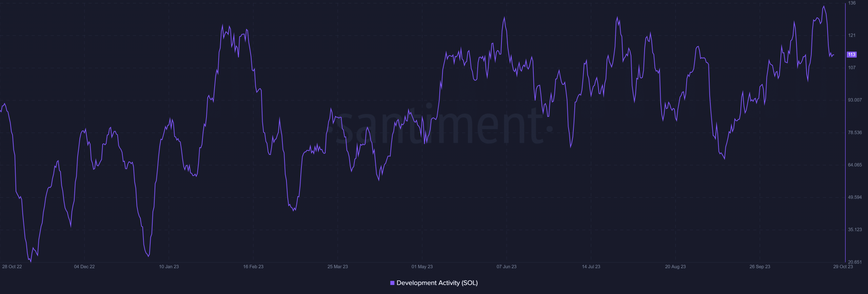Click the 49.594 y-axis value
868x294 pixels.
coord(855,197)
